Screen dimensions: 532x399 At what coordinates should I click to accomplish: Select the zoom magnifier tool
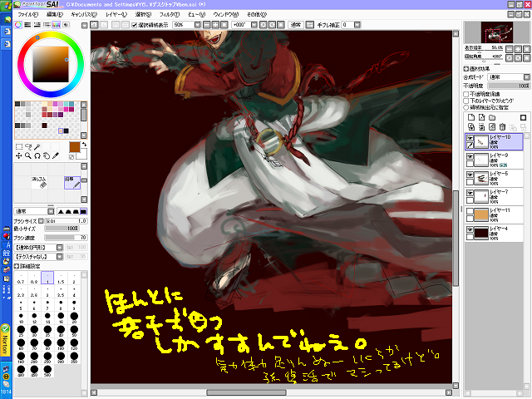tap(28, 155)
